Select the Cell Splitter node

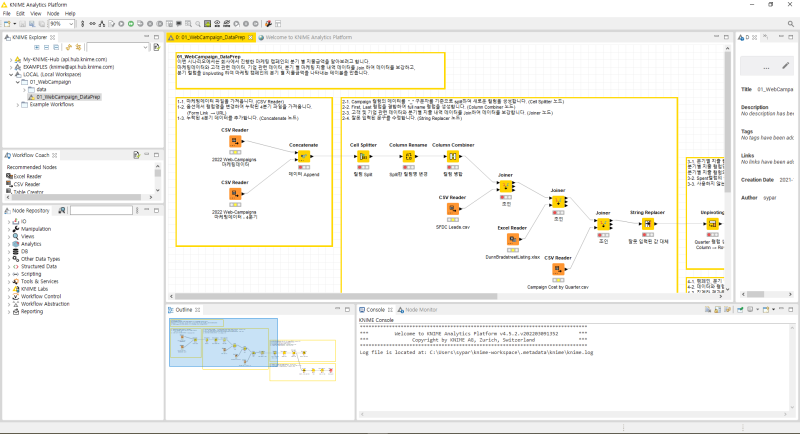[363, 156]
